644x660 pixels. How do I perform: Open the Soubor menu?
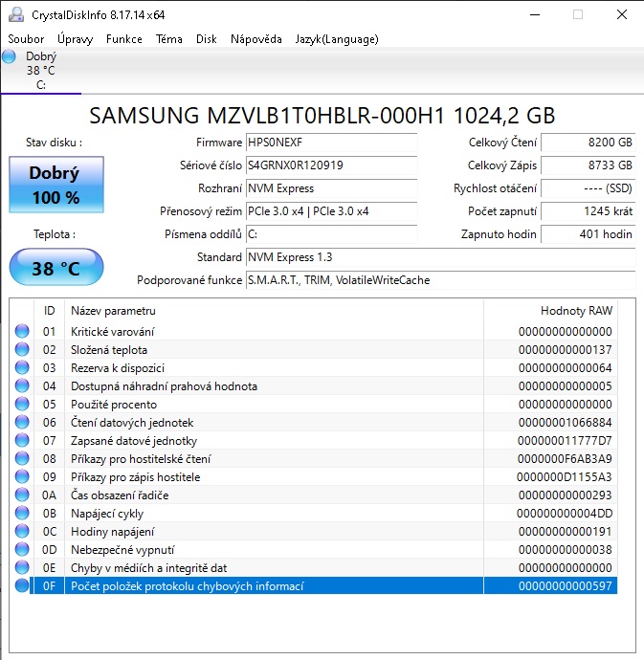point(26,39)
